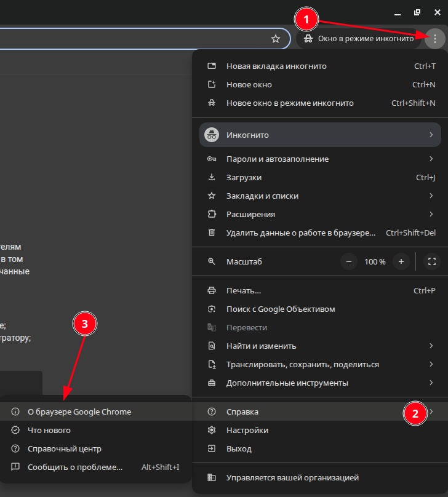The image size is (448, 497).
Task: Click the fullscreen icon next to zoom controls
Action: (x=431, y=261)
